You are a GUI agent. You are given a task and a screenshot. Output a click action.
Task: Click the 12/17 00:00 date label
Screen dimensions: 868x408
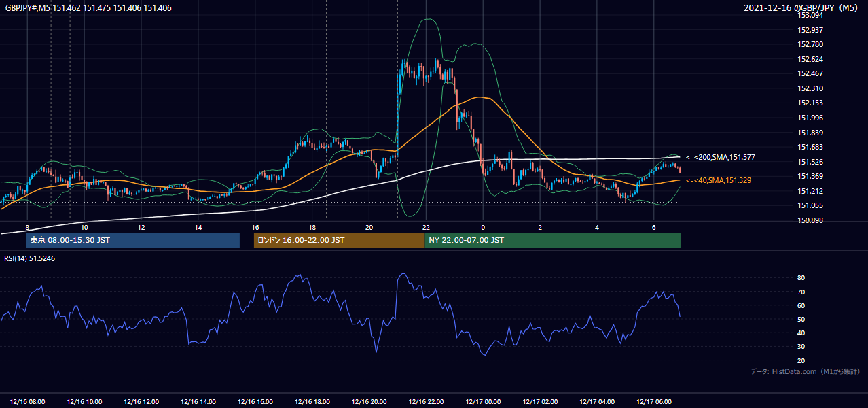click(483, 401)
